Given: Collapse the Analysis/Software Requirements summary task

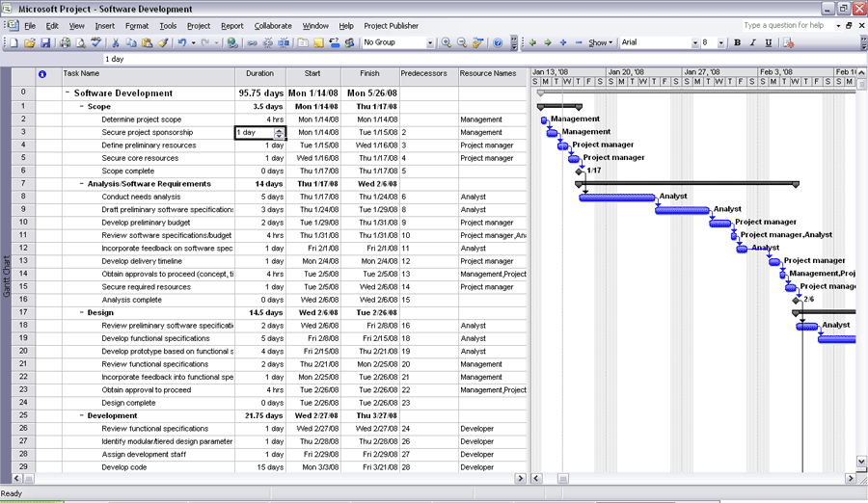Looking at the screenshot, I should (x=82, y=184).
